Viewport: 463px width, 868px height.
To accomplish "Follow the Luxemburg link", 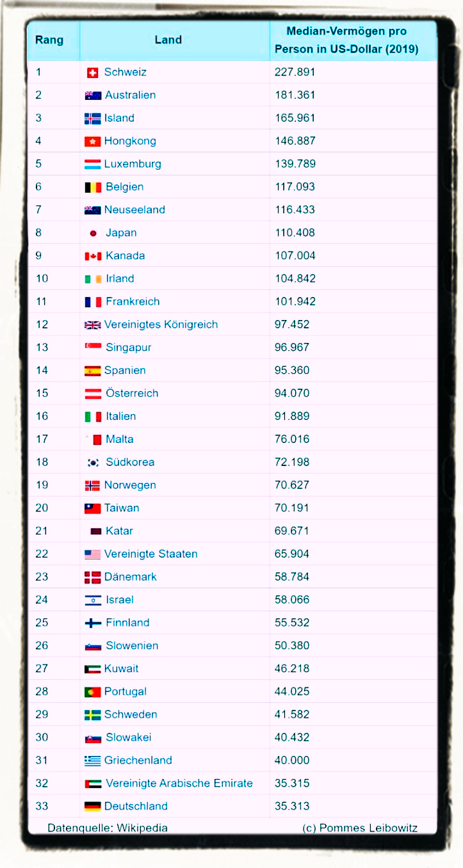I will coord(133,164).
